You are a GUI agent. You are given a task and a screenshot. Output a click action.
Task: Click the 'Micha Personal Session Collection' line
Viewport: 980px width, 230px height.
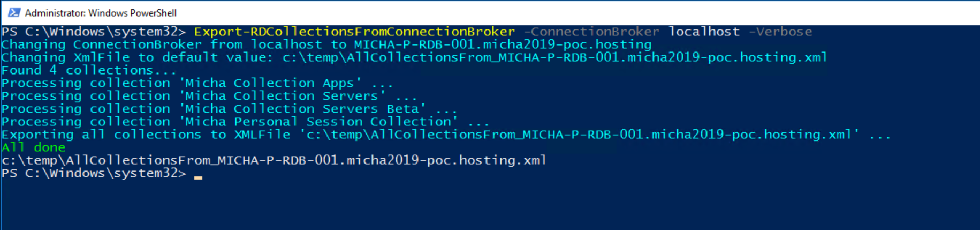point(245,122)
